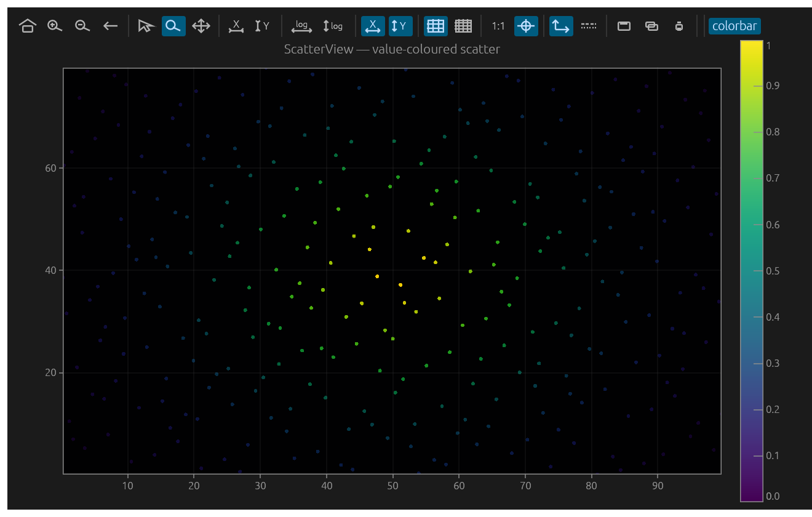Toggle highlighted Y axis autoscale
Screen dimensions: 812x517
(x=400, y=26)
